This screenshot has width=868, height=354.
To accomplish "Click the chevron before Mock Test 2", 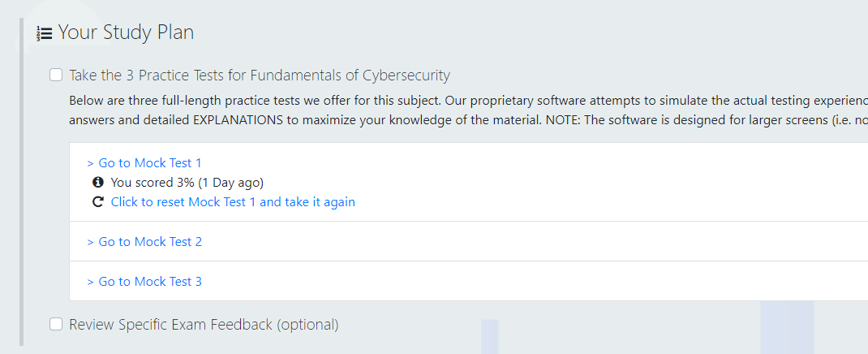I will (x=91, y=242).
